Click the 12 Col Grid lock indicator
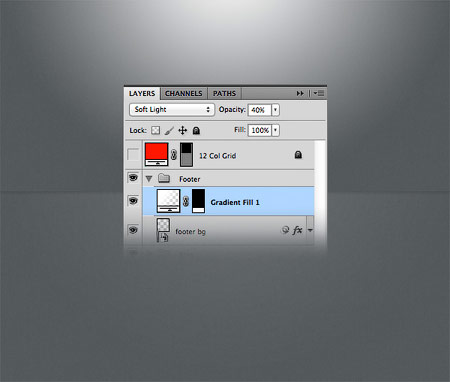Screen dimensions: 450x382 coord(298,155)
